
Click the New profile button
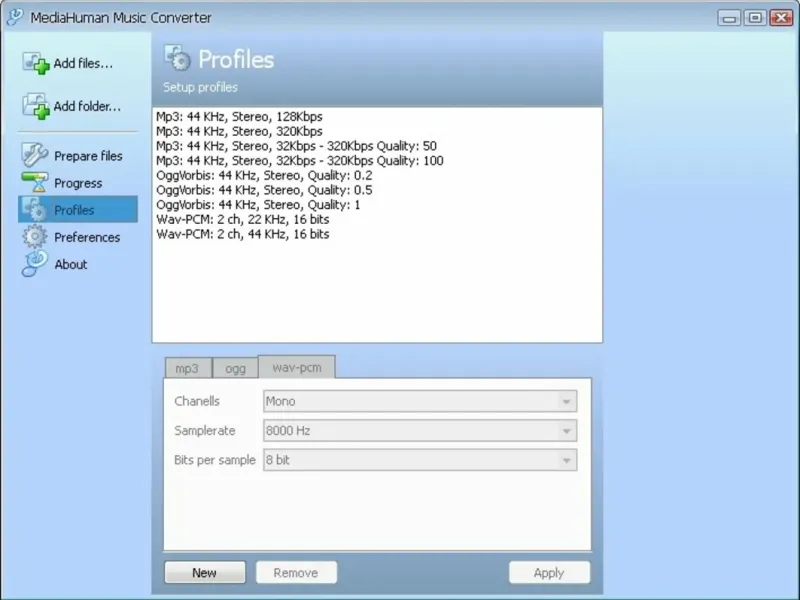(205, 572)
